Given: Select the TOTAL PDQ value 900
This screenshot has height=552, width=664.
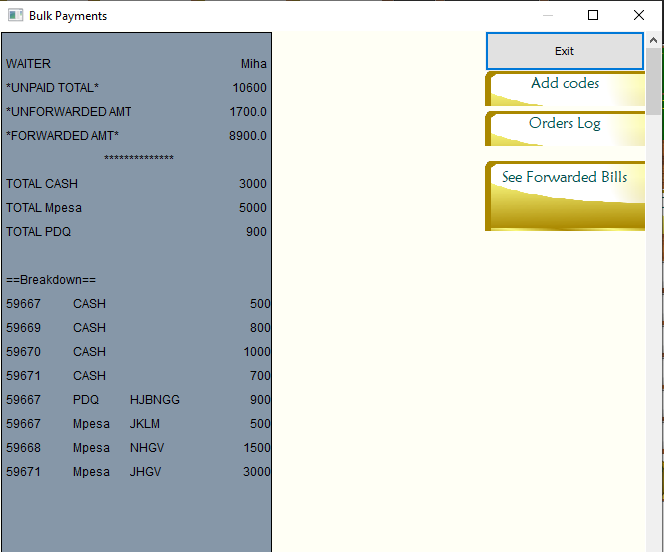Looking at the screenshot, I should pyautogui.click(x=256, y=232).
